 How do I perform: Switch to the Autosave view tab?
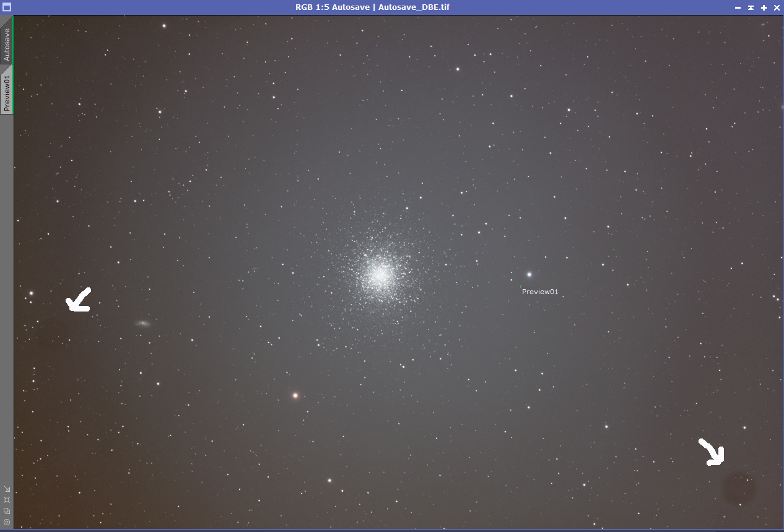pyautogui.click(x=7, y=40)
